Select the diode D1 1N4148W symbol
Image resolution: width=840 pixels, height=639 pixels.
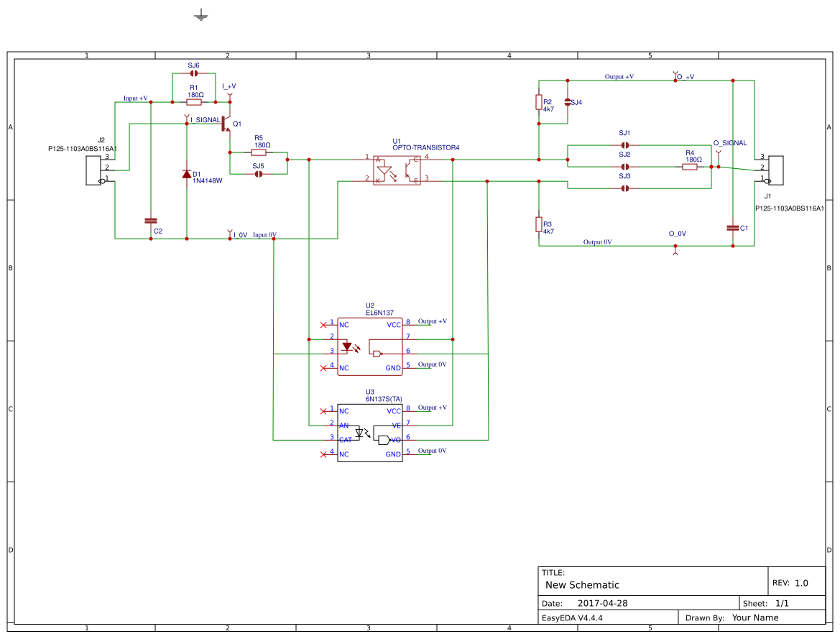[x=185, y=173]
